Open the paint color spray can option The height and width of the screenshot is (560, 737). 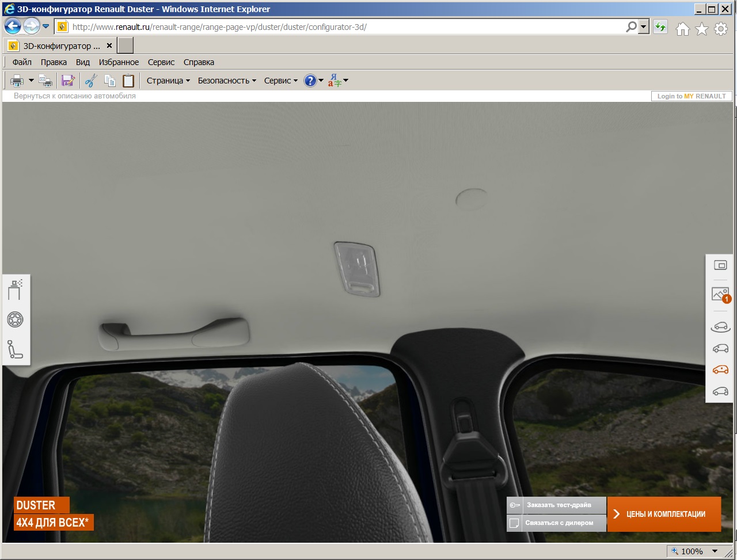[x=15, y=289]
